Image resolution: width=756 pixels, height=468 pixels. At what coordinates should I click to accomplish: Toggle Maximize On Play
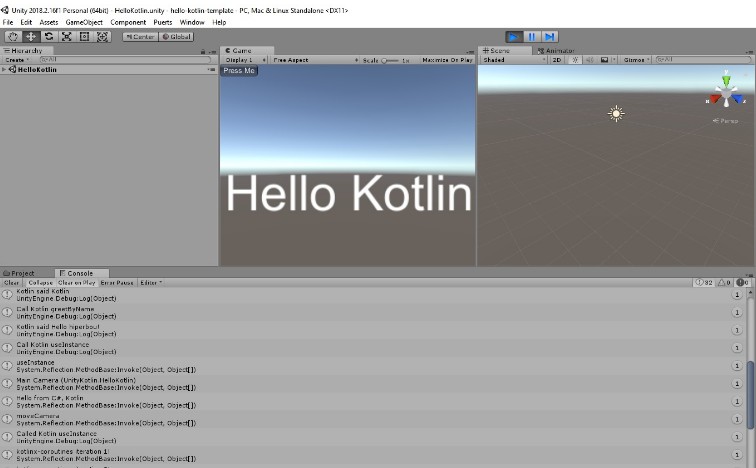tap(447, 60)
